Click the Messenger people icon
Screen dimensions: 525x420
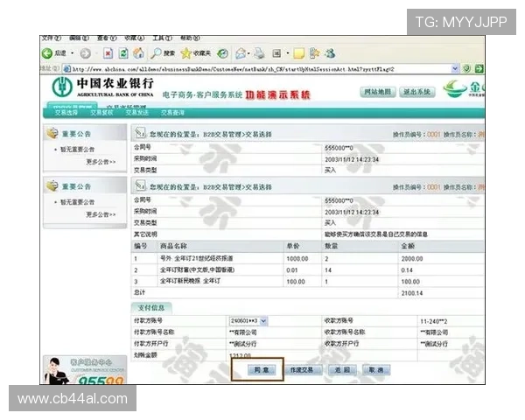point(330,53)
